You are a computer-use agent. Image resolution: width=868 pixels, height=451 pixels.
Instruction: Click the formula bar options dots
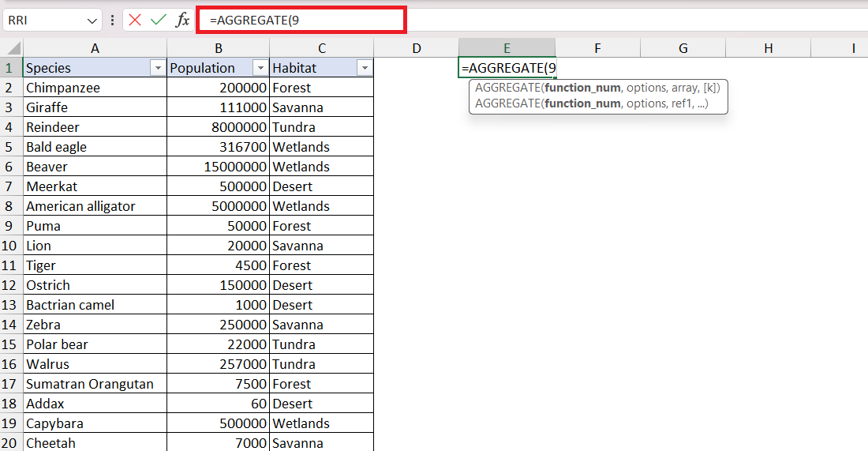[112, 20]
